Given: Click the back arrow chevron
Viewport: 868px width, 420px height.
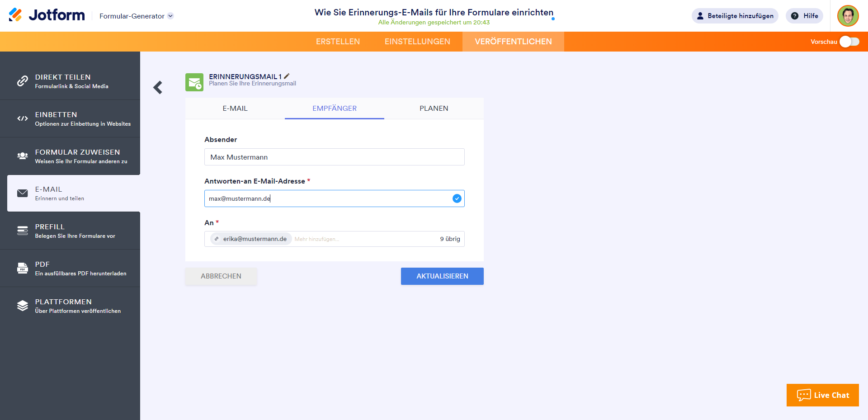Looking at the screenshot, I should coord(158,87).
